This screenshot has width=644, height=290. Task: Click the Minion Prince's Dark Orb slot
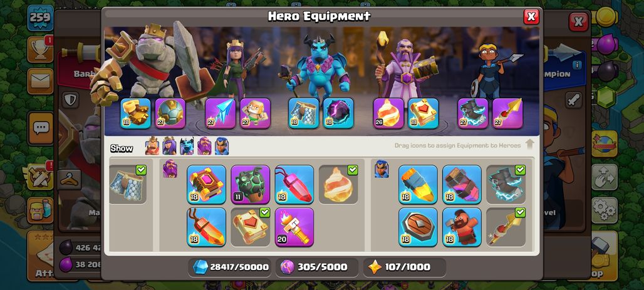pyautogui.click(x=338, y=113)
